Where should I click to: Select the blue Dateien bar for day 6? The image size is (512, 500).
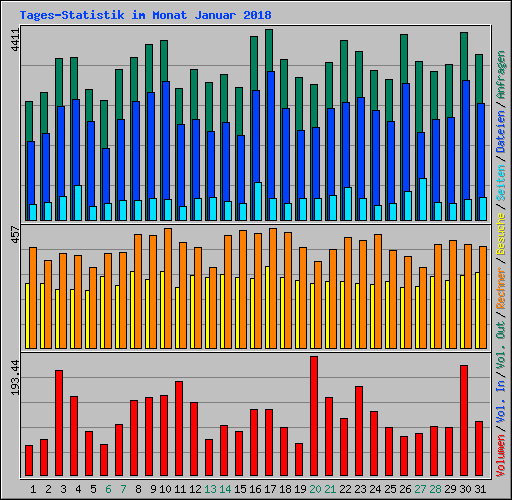tap(106, 184)
